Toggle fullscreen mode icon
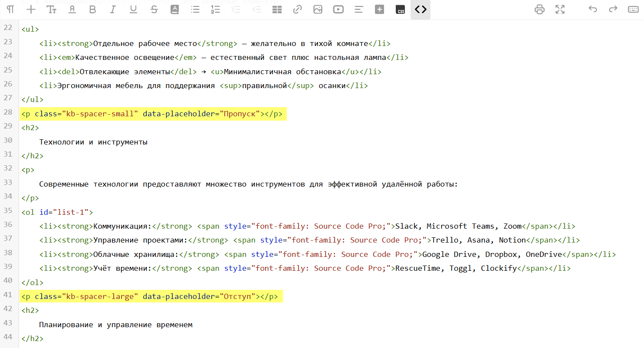 pyautogui.click(x=560, y=10)
